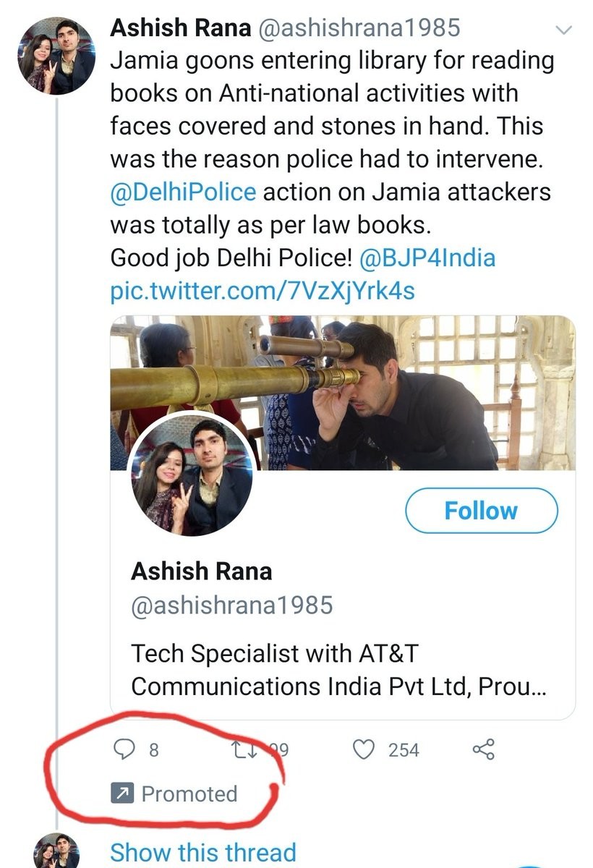
Task: Click the @ashishrana1985 handle on profile card
Action: (x=231, y=605)
